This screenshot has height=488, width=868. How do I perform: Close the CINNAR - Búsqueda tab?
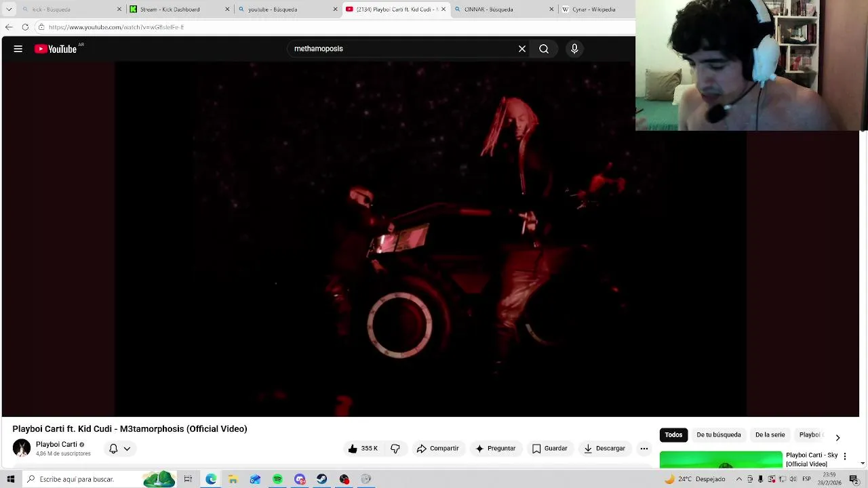pyautogui.click(x=551, y=9)
